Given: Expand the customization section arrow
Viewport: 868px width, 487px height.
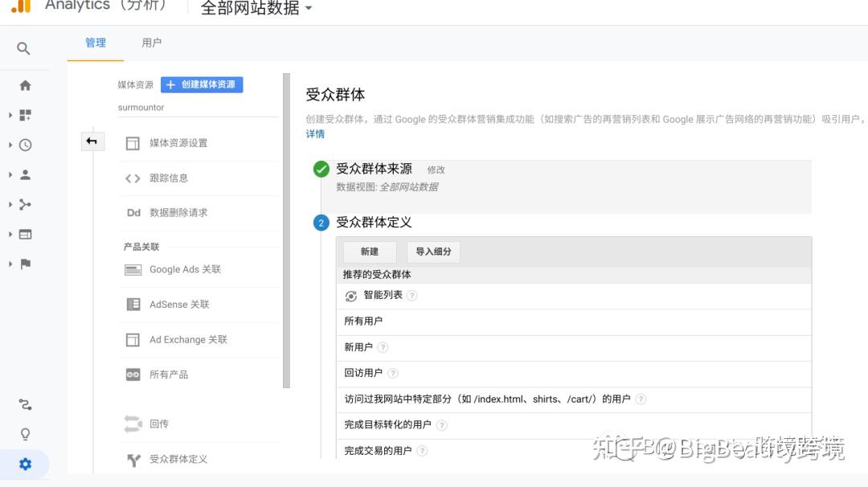Looking at the screenshot, I should coord(10,115).
